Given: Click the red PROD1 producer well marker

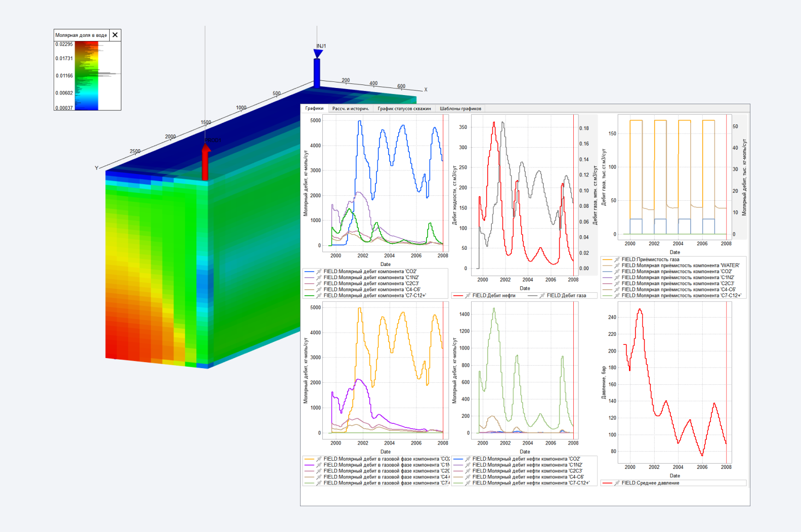Looking at the screenshot, I should tap(205, 161).
